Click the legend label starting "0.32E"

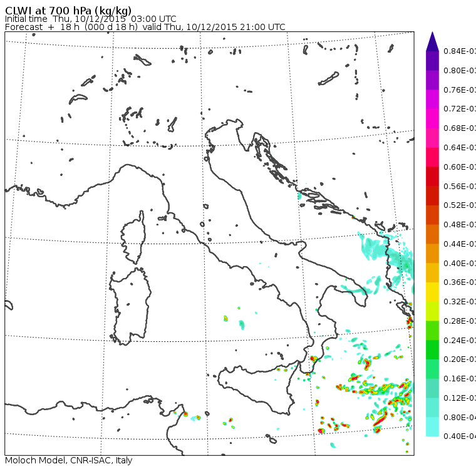[460, 302]
